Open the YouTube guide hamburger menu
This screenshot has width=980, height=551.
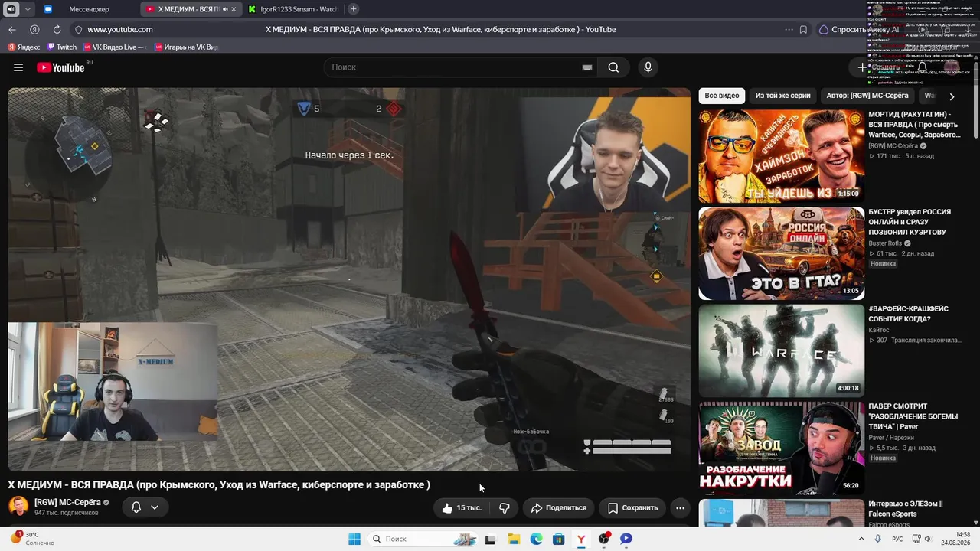[x=18, y=67]
